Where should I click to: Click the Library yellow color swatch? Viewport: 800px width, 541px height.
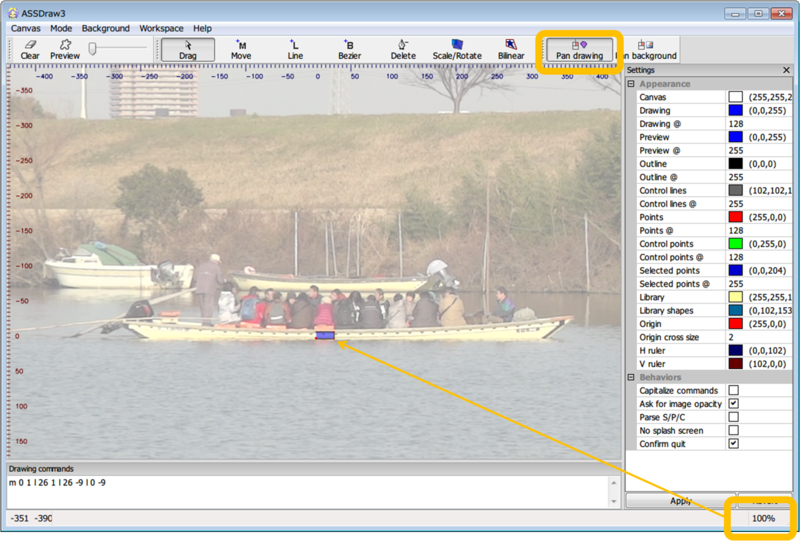click(x=735, y=297)
